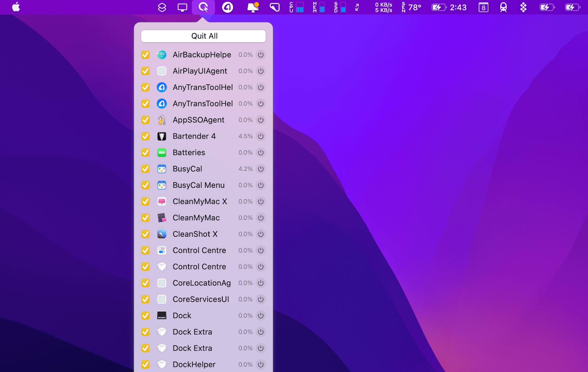This screenshot has width=588, height=372.
Task: Click the SSD disk monitor in menu bar
Action: [339, 7]
